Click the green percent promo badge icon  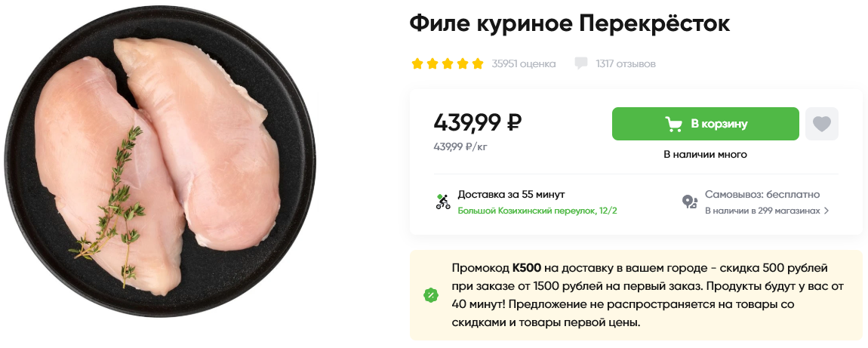pyautogui.click(x=431, y=295)
